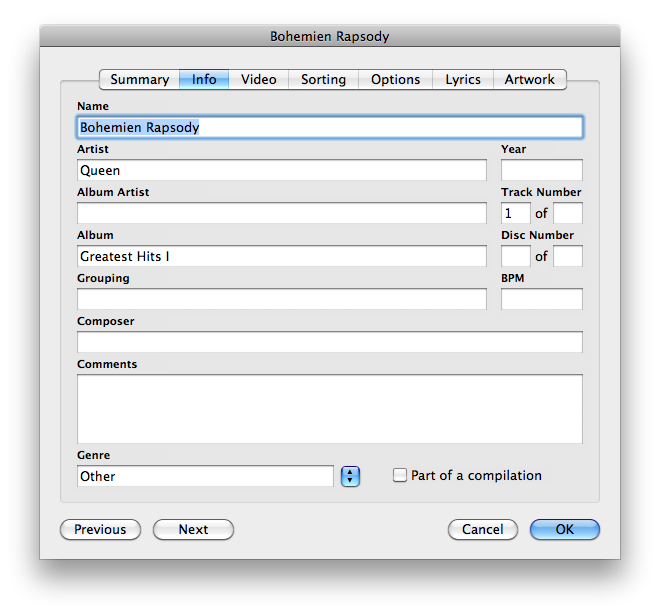
Task: Focus the Comments text area
Action: coord(329,408)
